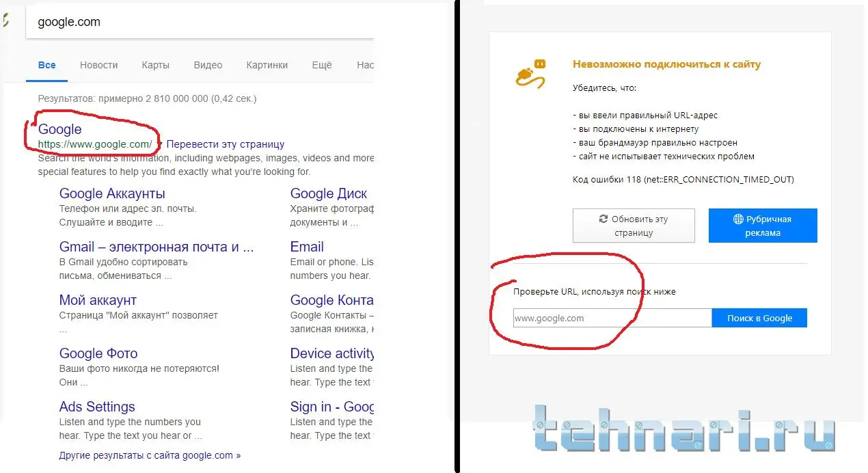Open the Мой аккаунт sitelink

(98, 300)
